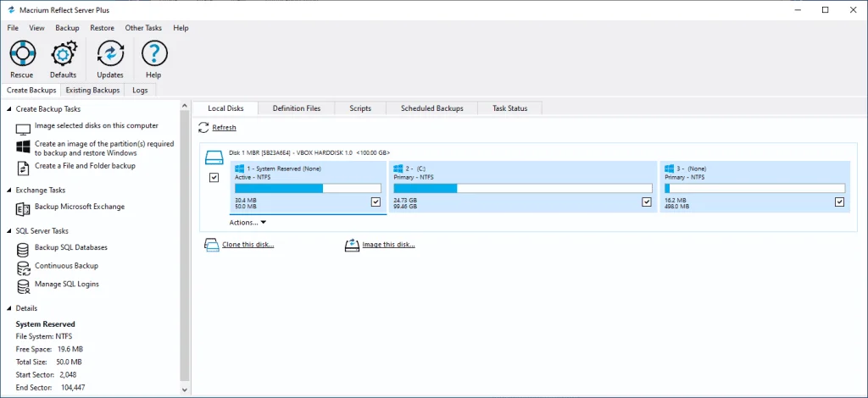
Task: Click the monitor icon for Image selected disks
Action: tap(23, 130)
